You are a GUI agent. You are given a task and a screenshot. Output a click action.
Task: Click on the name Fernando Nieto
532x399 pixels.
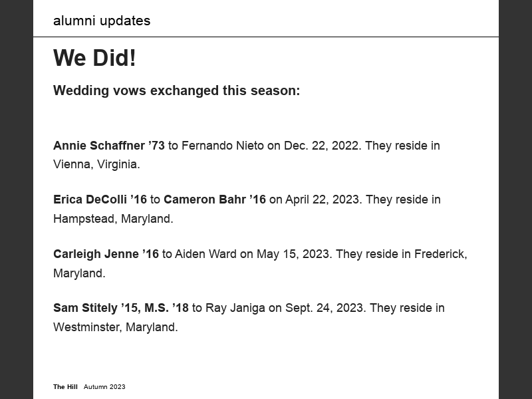pyautogui.click(x=222, y=146)
